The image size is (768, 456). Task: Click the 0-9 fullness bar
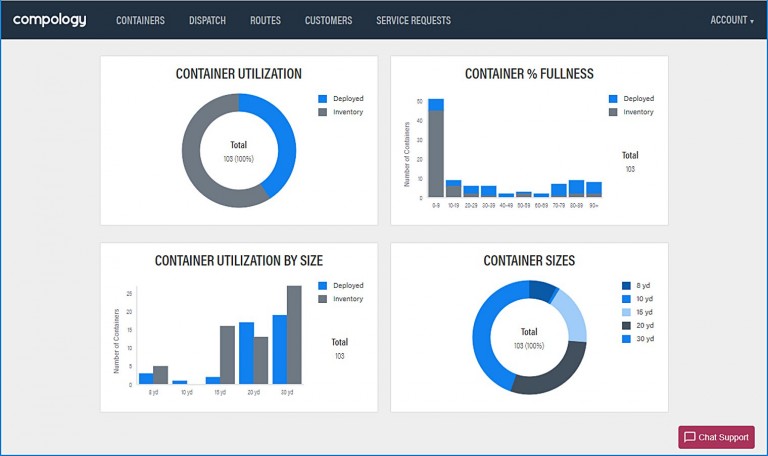436,150
